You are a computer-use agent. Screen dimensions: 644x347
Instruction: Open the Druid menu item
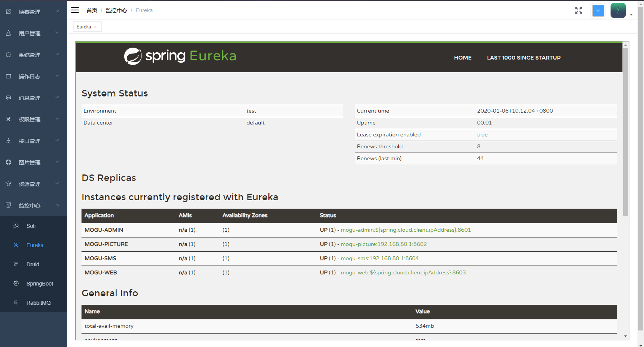pos(33,264)
